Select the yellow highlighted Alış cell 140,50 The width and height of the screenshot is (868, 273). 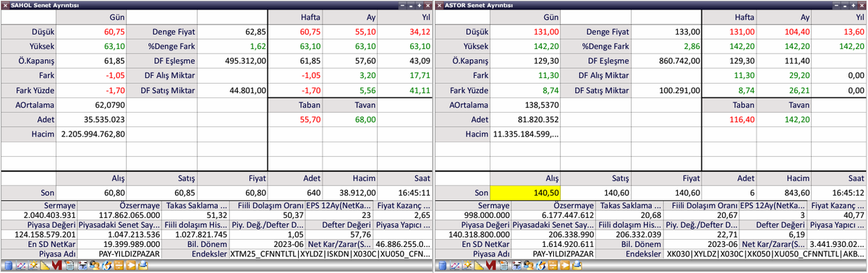(x=526, y=193)
